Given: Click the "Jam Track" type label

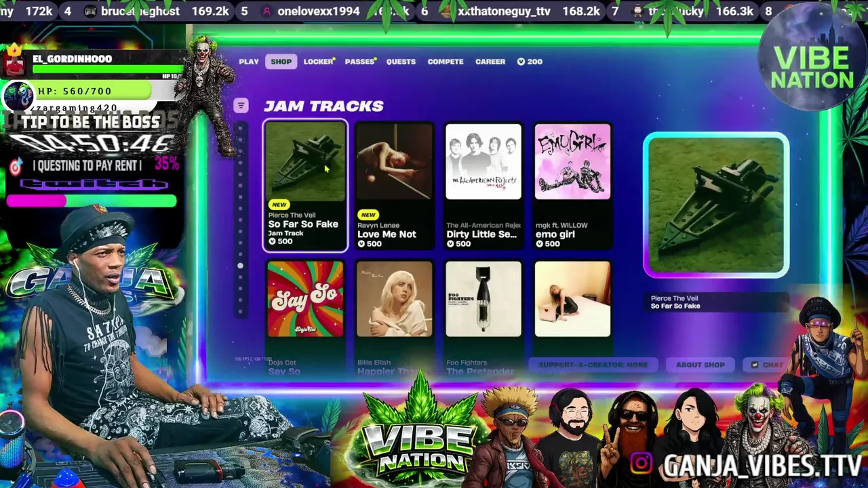Looking at the screenshot, I should pyautogui.click(x=285, y=233).
